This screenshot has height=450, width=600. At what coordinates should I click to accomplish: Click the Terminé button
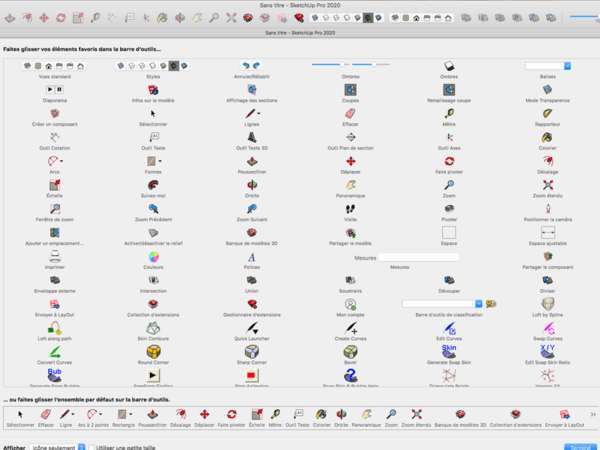[x=579, y=447]
